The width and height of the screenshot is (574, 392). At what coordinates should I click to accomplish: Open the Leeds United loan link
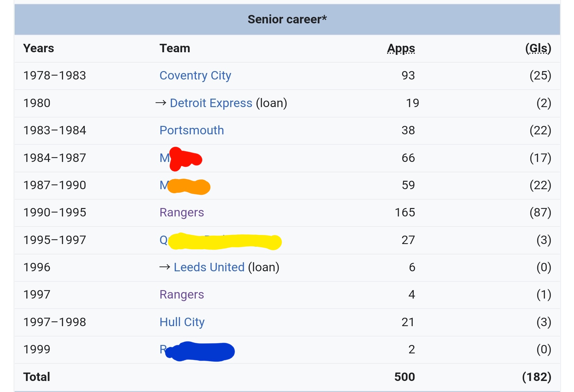[209, 267]
